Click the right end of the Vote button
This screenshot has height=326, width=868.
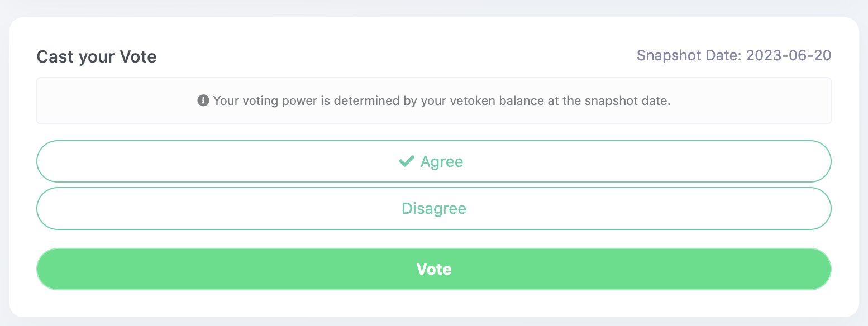812,269
